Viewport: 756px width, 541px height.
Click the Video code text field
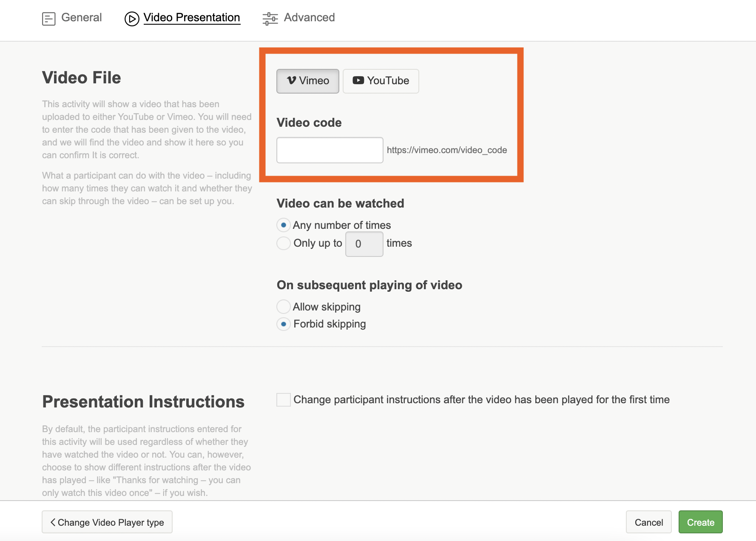pos(330,150)
